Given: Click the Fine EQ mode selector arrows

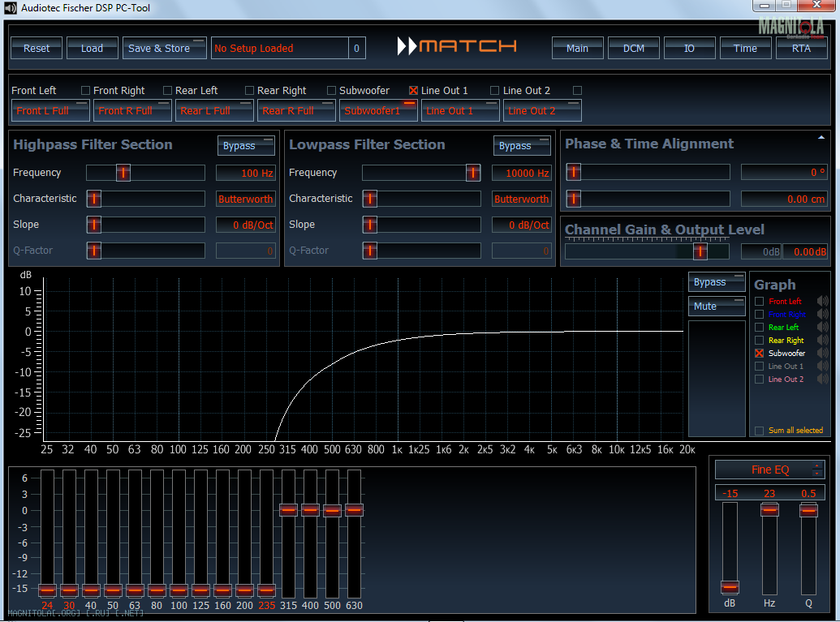Looking at the screenshot, I should coord(817,470).
